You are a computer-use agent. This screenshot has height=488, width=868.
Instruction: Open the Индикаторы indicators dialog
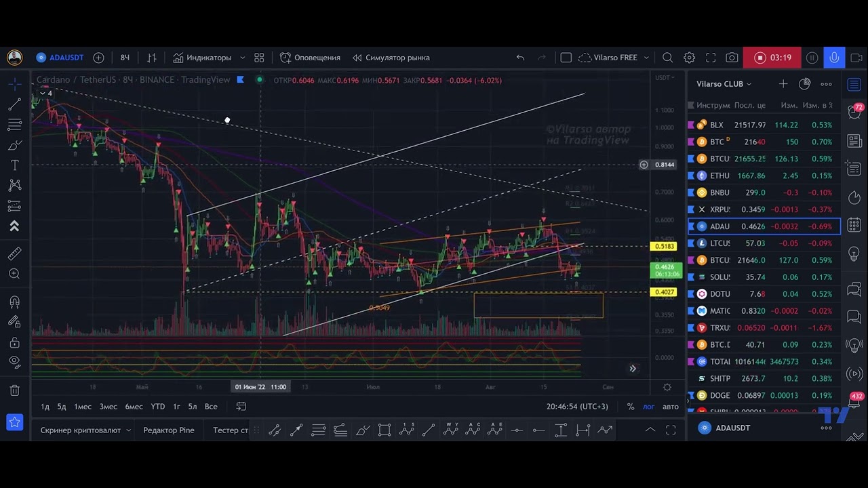pos(202,58)
